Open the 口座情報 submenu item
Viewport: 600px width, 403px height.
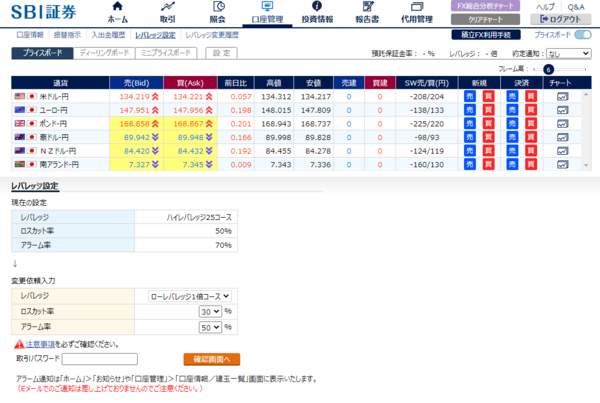pyautogui.click(x=30, y=35)
